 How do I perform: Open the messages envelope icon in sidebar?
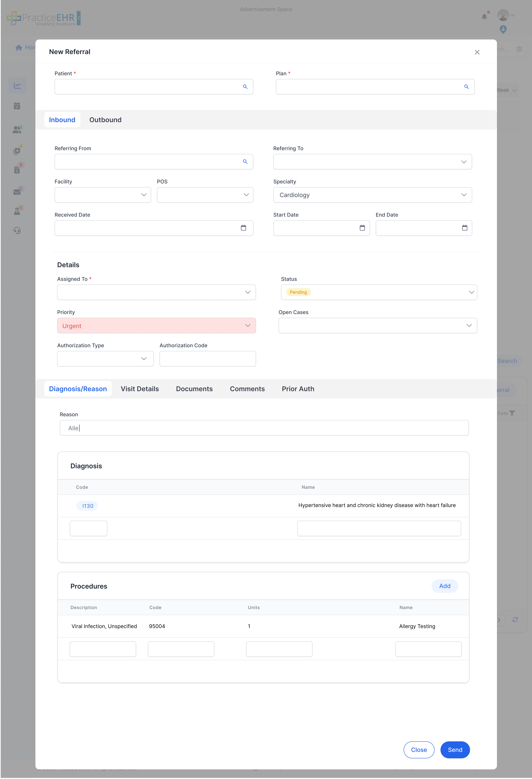point(17,192)
